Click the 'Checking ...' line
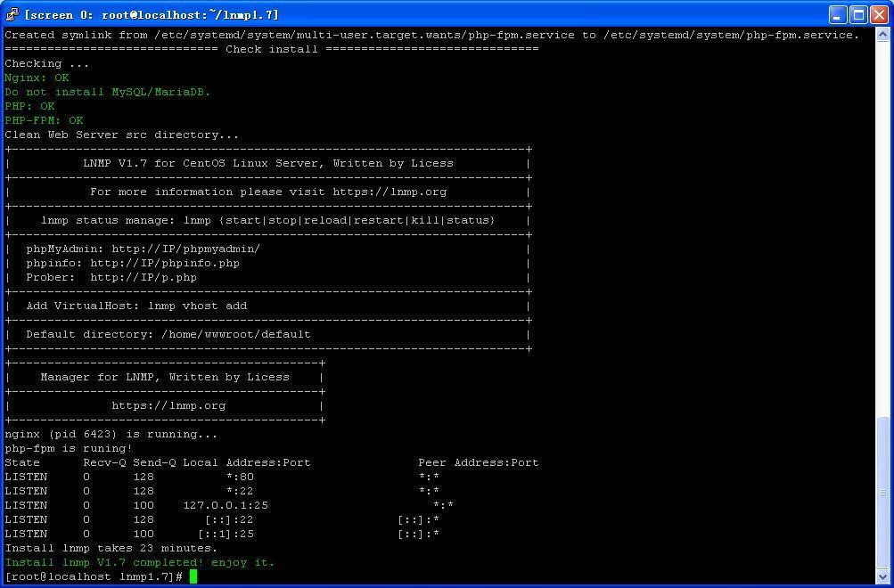 pyautogui.click(x=47, y=63)
